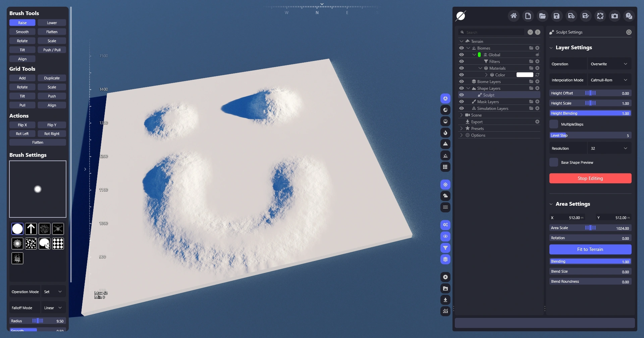Select the Raise brush tool

coord(22,23)
